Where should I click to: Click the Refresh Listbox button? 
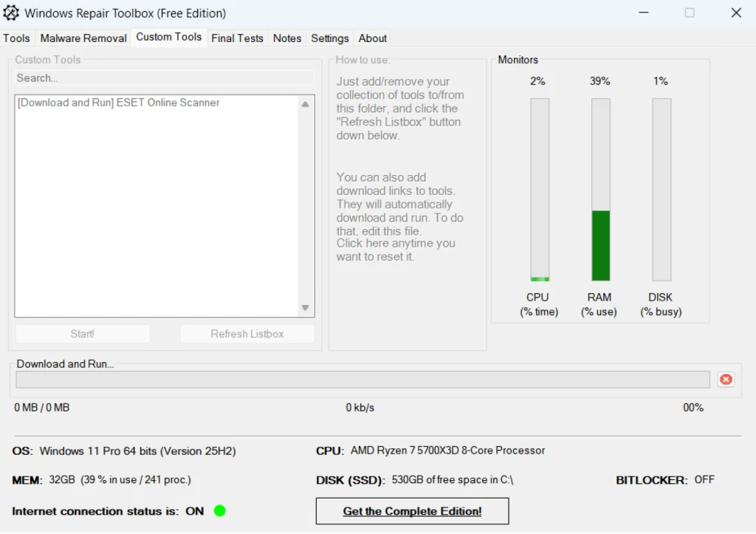pos(247,334)
